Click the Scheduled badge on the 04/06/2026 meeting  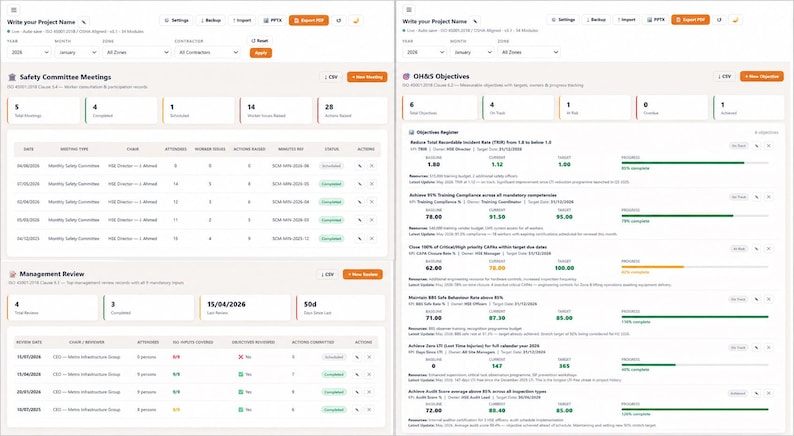point(331,166)
